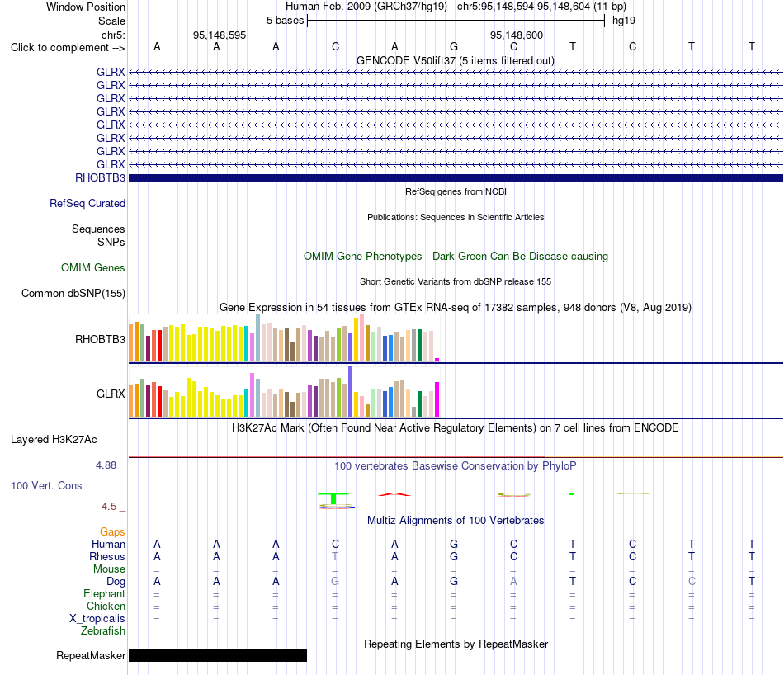Click the G base in the chr5 sequence row

(454, 46)
